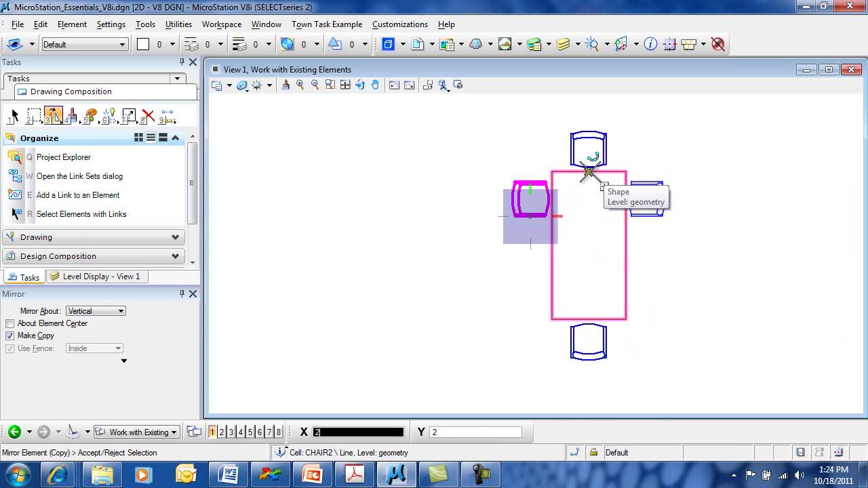
Task: Select the Delete Element red X tool
Action: (148, 117)
